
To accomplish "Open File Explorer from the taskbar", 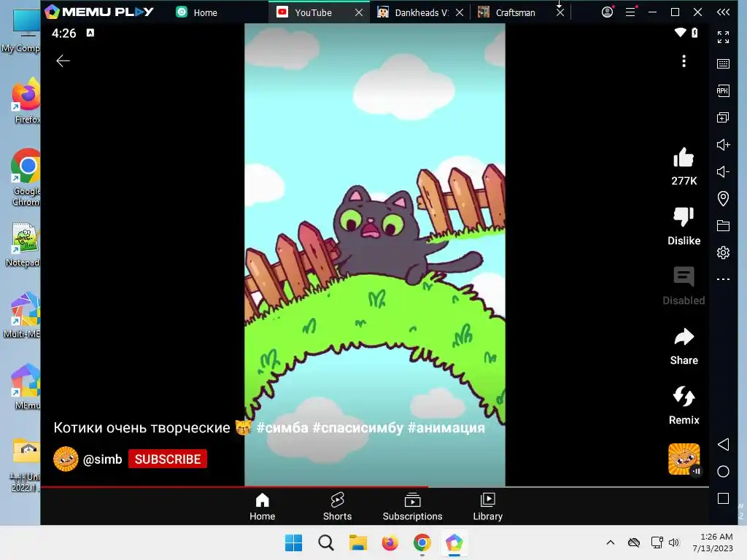I will click(357, 542).
